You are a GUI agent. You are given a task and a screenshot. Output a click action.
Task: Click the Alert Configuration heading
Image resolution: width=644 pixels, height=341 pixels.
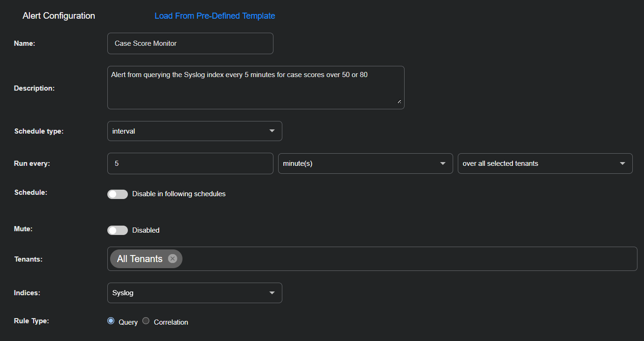click(59, 16)
